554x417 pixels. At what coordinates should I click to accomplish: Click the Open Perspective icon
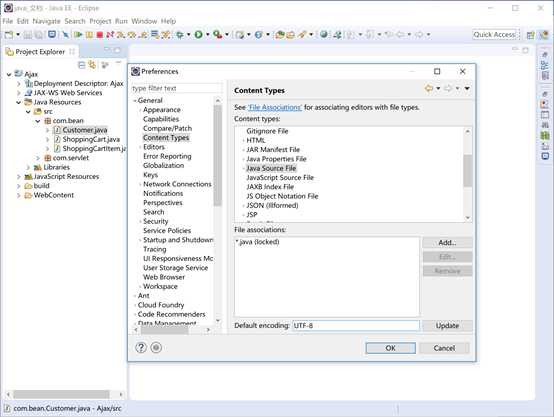pyautogui.click(x=530, y=35)
